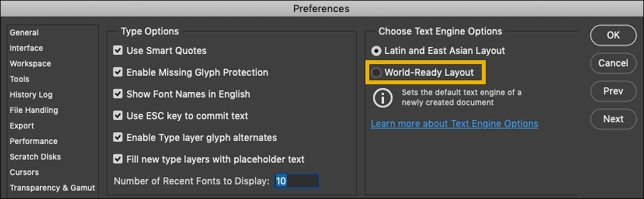The image size is (644, 199).
Task: Go to previous pane with Prev
Action: tap(613, 91)
